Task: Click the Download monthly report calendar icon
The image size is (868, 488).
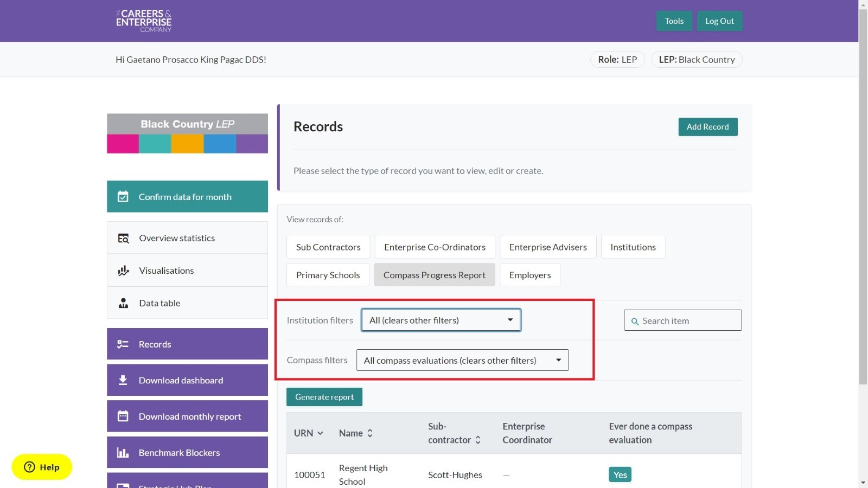Action: (123, 416)
